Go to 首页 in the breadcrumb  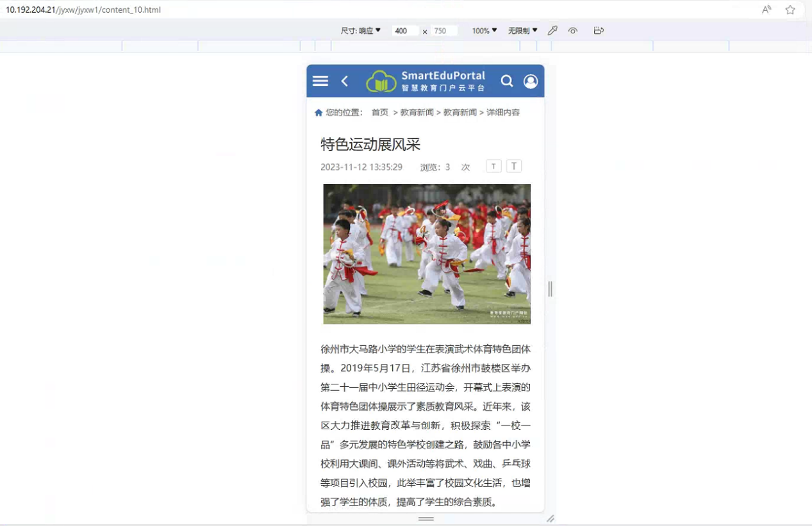[x=380, y=113]
